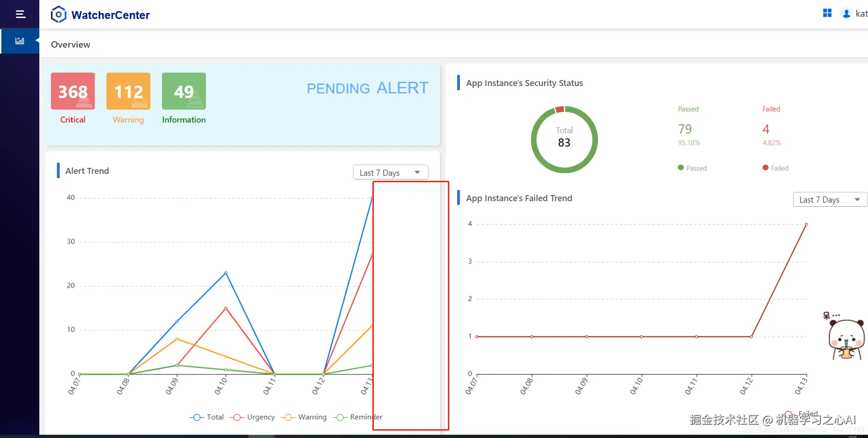
Task: Toggle the hamburger sidebar menu
Action: [x=20, y=14]
